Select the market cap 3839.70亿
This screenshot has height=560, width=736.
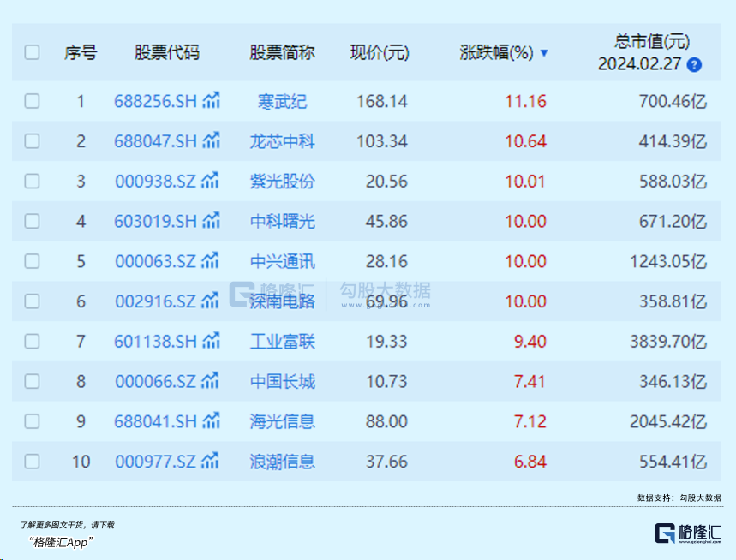tap(668, 342)
